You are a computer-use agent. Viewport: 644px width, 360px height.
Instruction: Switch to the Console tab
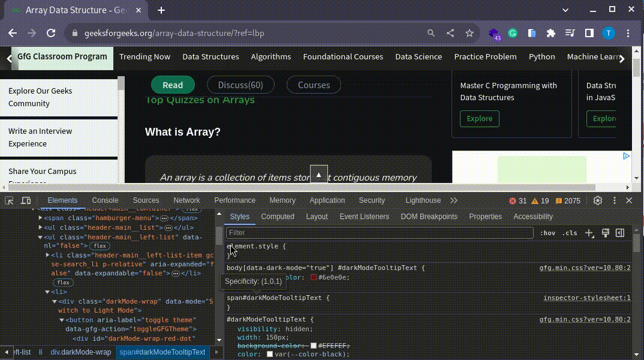click(105, 200)
